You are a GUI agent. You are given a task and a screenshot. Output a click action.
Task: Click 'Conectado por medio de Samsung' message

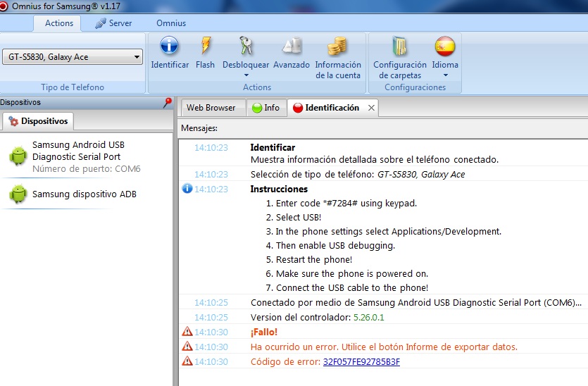(416, 303)
